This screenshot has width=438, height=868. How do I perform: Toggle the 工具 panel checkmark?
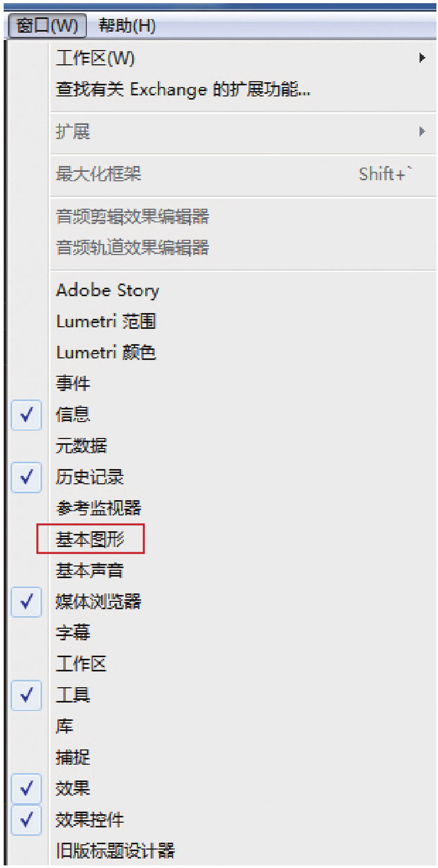tap(26, 695)
